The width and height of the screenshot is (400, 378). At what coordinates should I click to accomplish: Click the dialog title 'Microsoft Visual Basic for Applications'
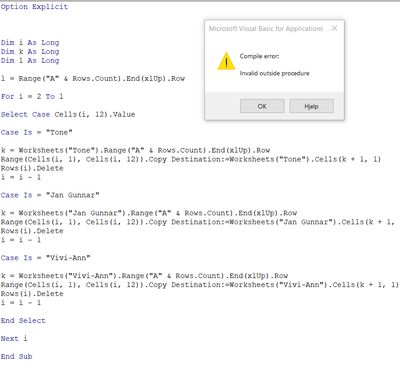266,29
